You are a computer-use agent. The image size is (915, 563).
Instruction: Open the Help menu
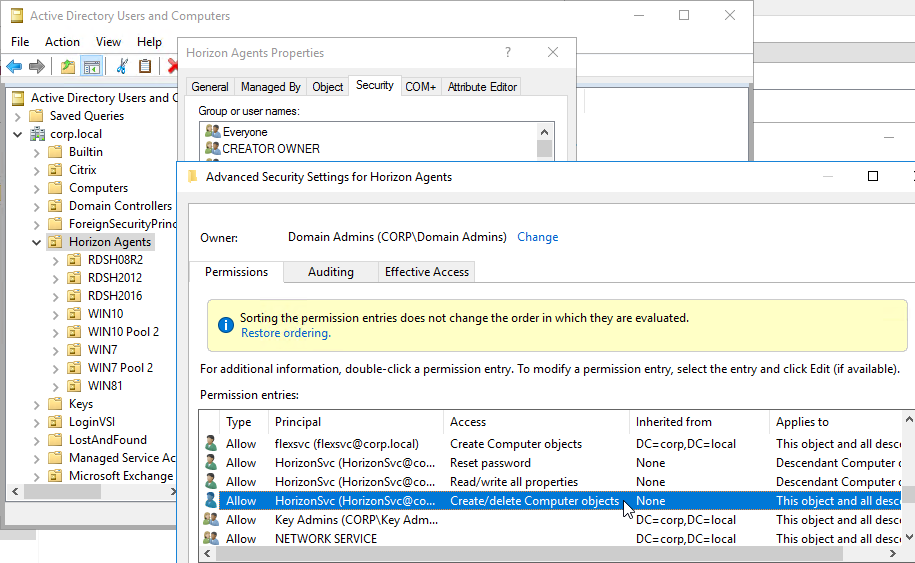coord(149,42)
